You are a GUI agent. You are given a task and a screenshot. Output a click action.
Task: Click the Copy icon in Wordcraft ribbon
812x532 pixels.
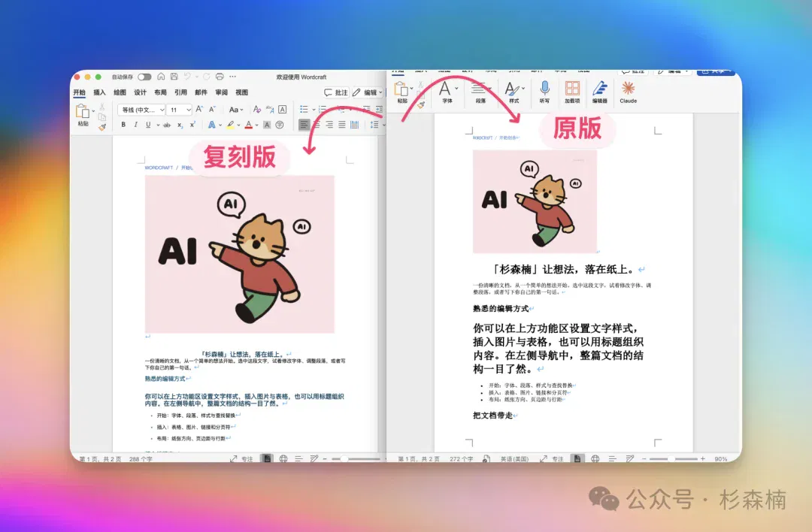click(102, 117)
